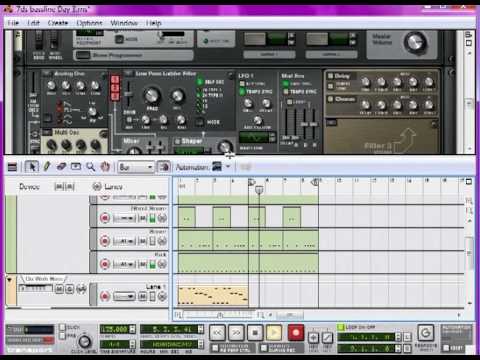Step the tempo value stepper
Image resolution: width=480 pixels, height=360 pixels.
click(x=132, y=329)
